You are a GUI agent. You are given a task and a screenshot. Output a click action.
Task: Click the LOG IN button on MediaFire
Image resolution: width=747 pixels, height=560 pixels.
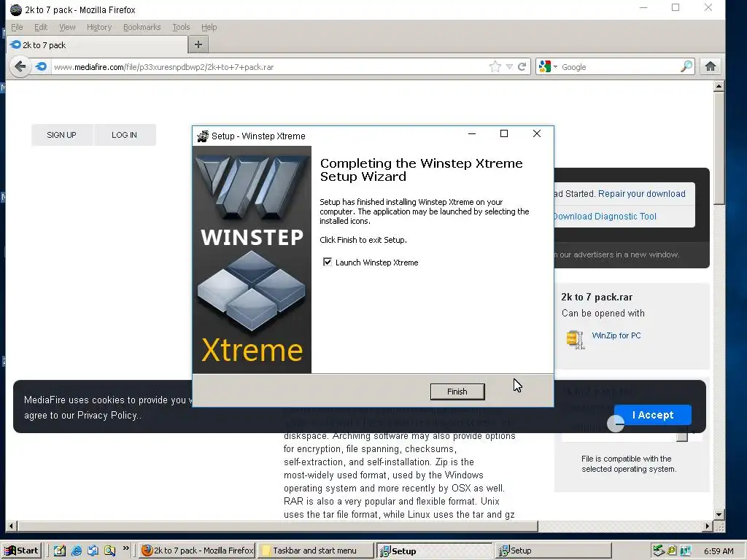tap(124, 135)
